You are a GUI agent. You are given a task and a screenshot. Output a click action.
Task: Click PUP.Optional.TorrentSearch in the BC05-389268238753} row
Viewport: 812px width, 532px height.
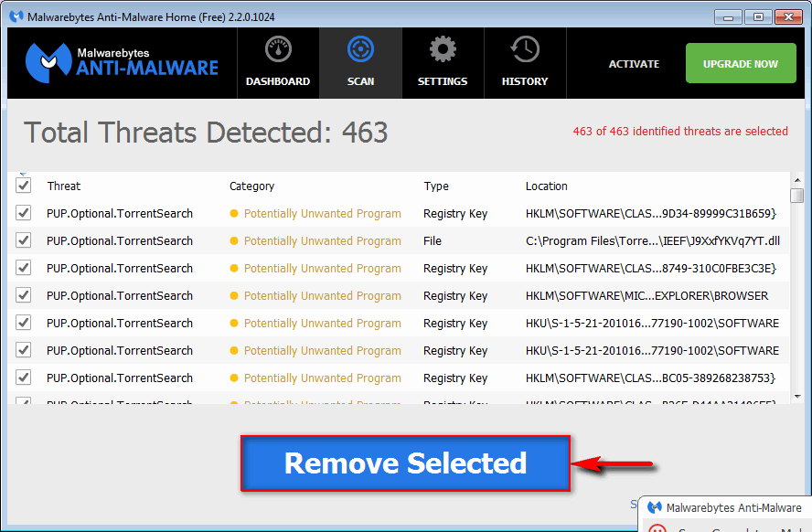tap(120, 378)
